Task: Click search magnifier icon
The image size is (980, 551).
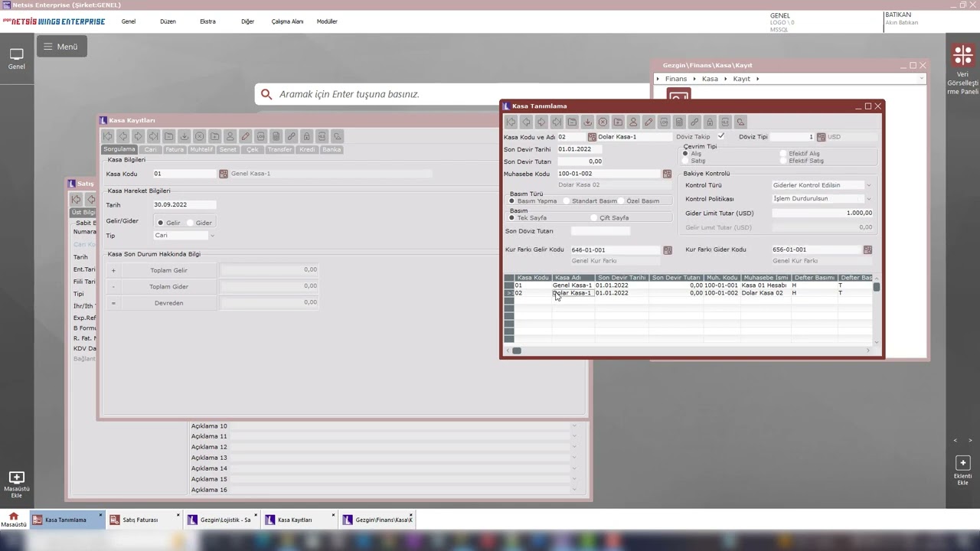Action: pyautogui.click(x=266, y=94)
